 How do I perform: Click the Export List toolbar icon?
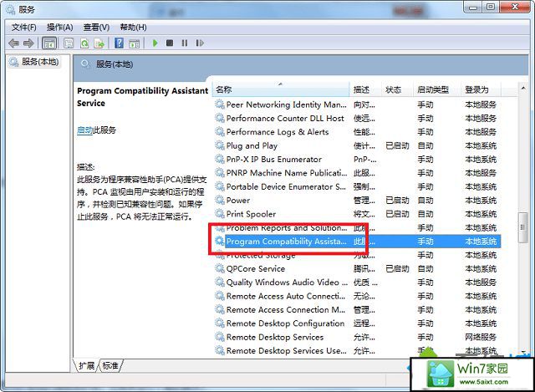click(99, 43)
